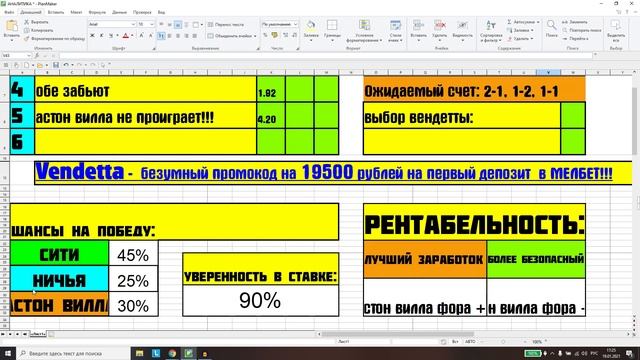Open Cell Styles (Стили ячеек)
Screen dimensions: 640x360
(x=395, y=31)
